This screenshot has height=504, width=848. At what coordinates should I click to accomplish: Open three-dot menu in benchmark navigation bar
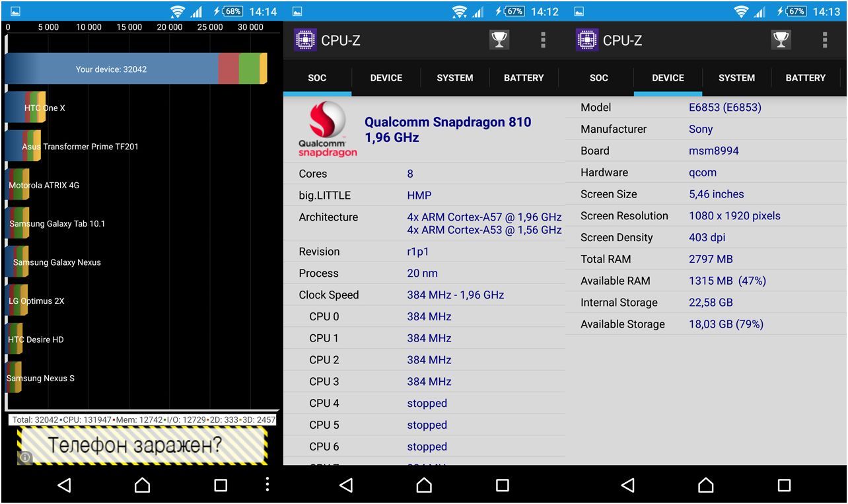coord(267,485)
